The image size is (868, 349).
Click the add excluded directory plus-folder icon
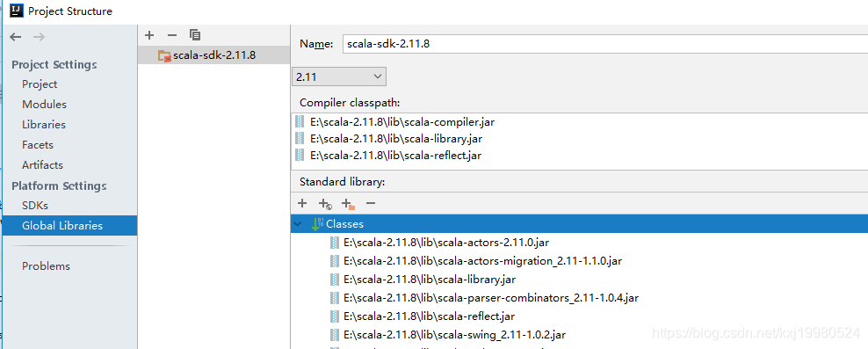348,204
